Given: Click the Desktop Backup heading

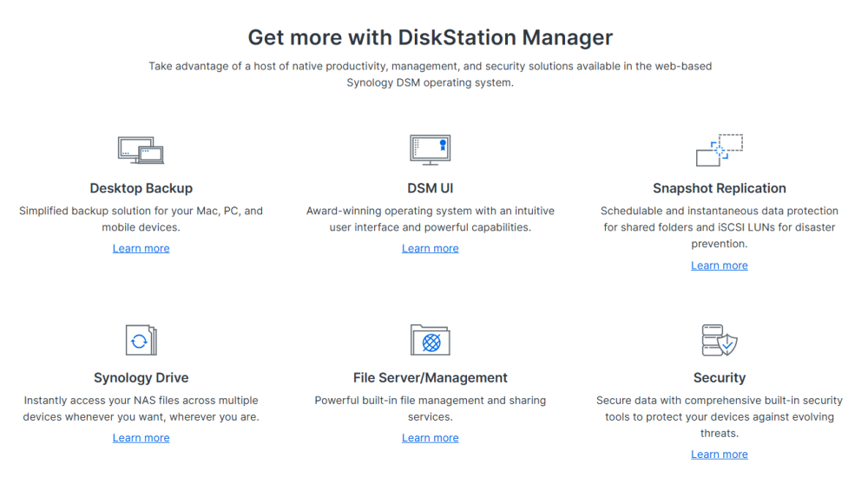Looking at the screenshot, I should pos(141,188).
